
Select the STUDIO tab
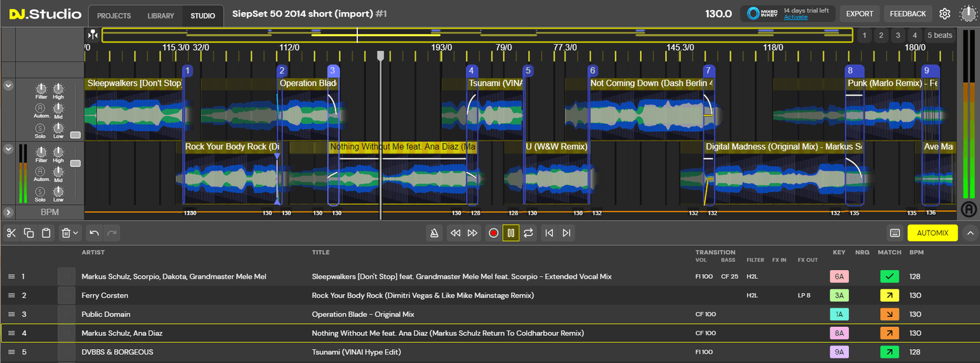pos(202,16)
